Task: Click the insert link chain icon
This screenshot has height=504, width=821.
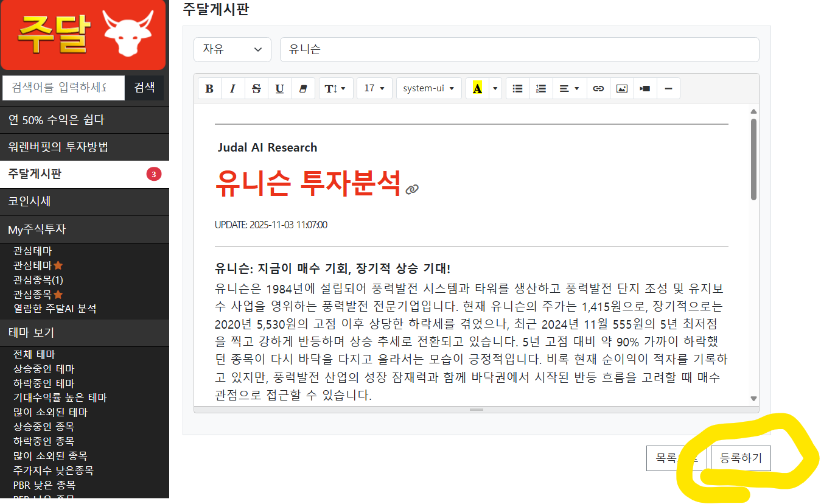Action: [x=598, y=89]
